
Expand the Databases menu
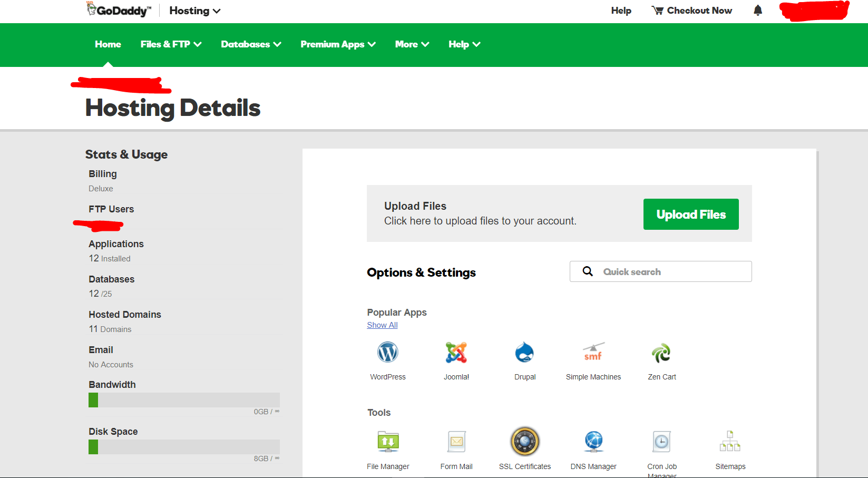251,44
